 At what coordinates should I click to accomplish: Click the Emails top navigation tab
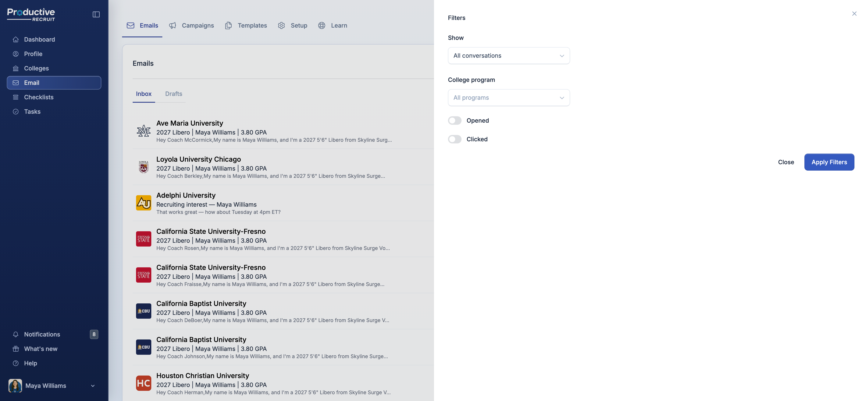(x=142, y=26)
